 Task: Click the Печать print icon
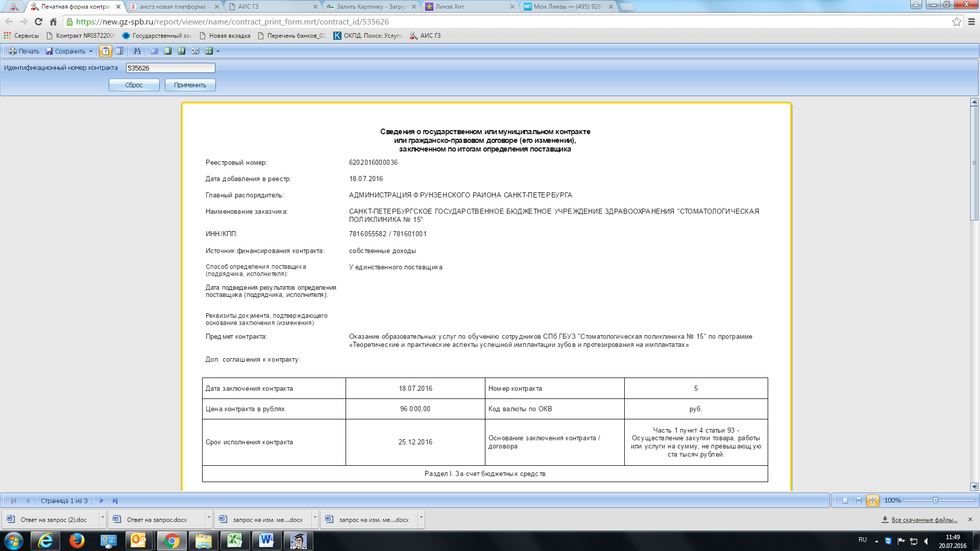[23, 51]
